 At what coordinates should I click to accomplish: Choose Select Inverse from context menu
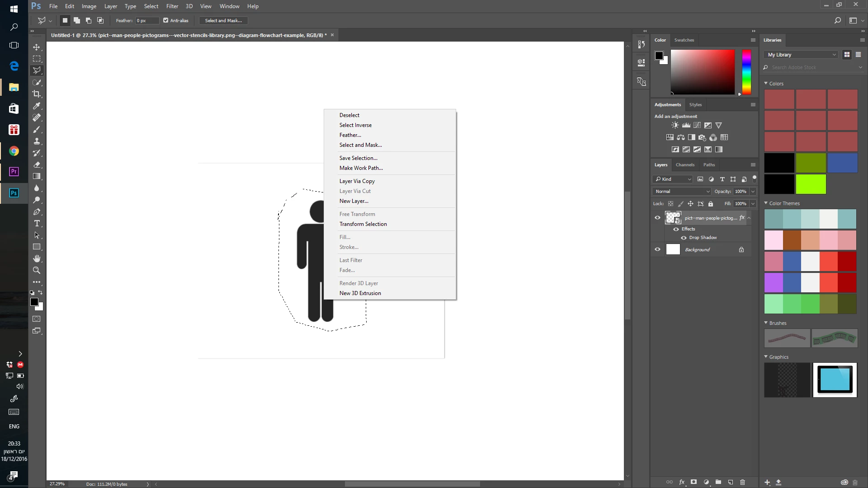tap(355, 125)
